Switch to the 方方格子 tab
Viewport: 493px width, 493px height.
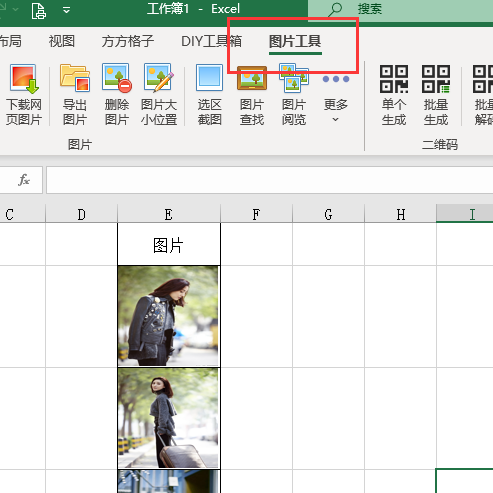(x=128, y=41)
